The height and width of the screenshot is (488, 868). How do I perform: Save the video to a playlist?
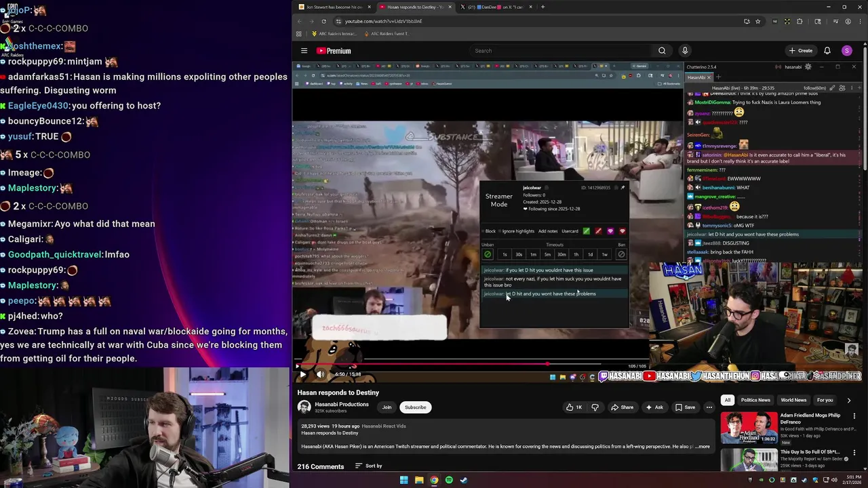[x=685, y=407]
